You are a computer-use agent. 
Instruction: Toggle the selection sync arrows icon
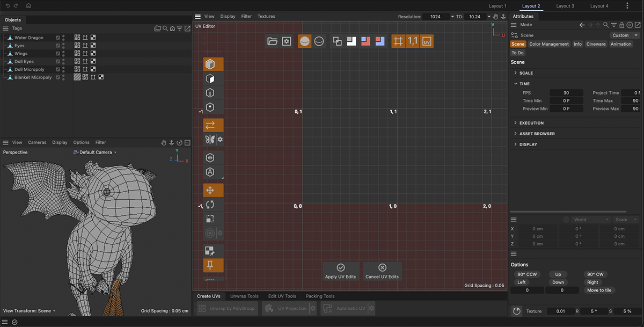(x=210, y=125)
